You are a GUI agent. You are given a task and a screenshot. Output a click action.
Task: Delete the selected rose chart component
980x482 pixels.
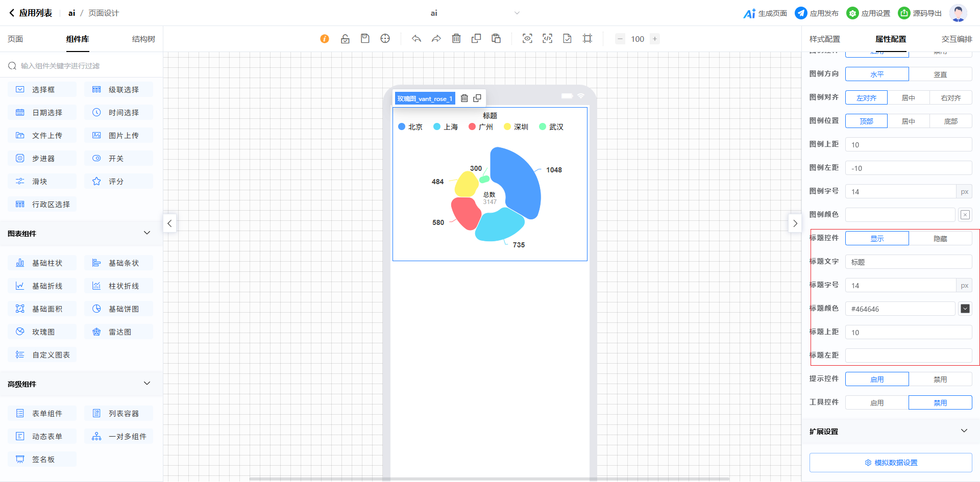click(x=464, y=98)
